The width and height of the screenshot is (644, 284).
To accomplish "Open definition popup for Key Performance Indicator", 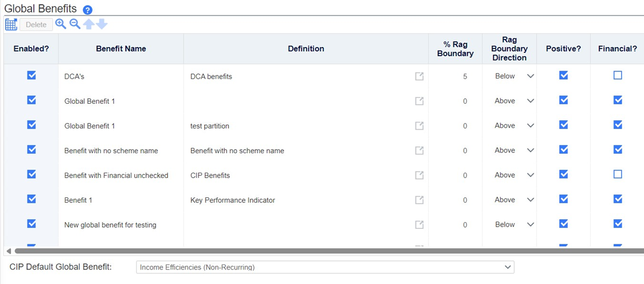I will [x=420, y=200].
